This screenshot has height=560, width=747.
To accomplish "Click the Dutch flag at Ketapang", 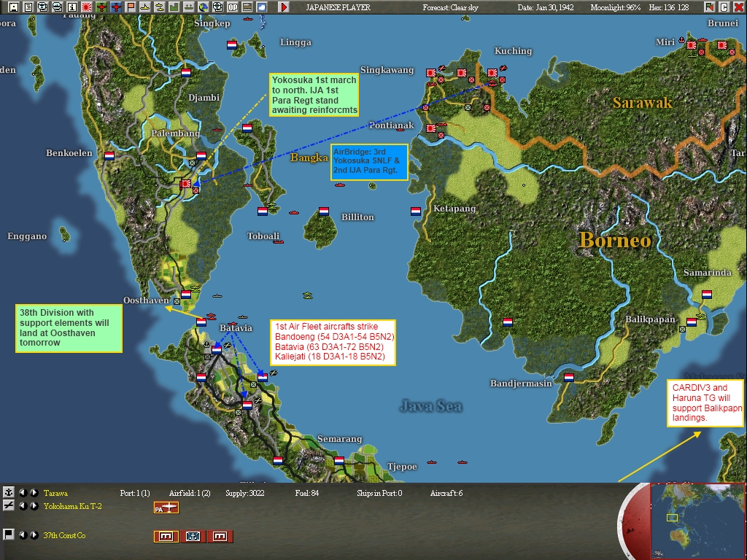I will pos(416,211).
